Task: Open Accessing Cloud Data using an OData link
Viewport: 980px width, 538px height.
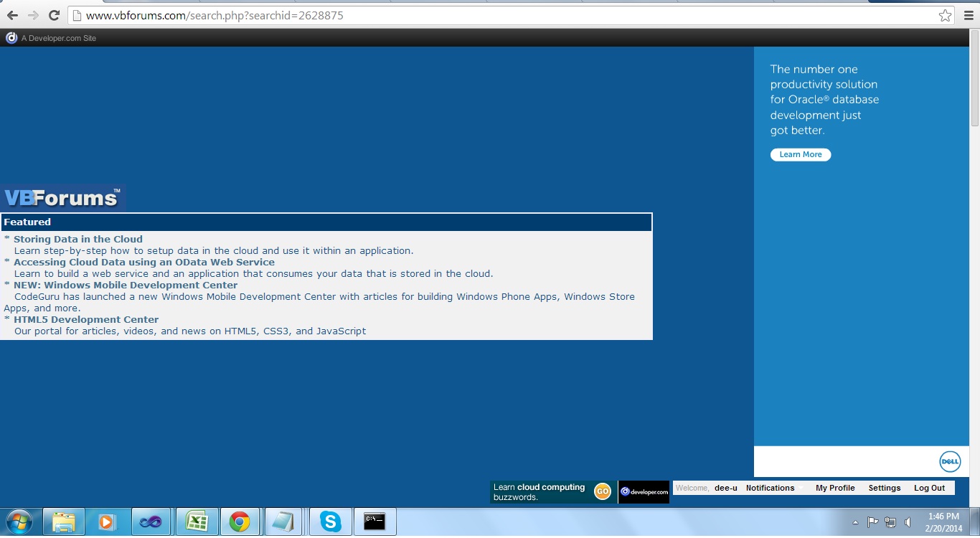Action: [144, 262]
